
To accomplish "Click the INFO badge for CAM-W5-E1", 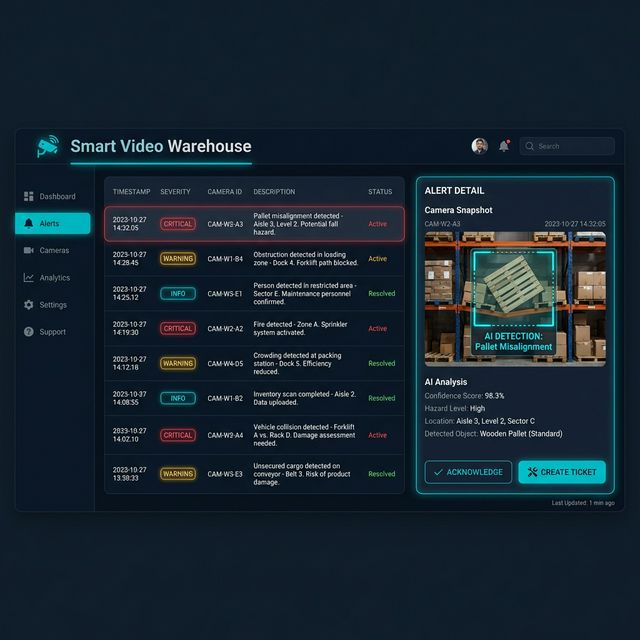I will pos(178,293).
